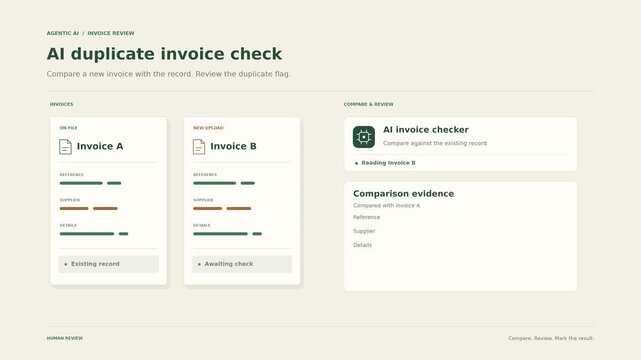Select Reference row in Comparison evidence
Image resolution: width=641 pixels, height=360 pixels.
click(x=366, y=217)
